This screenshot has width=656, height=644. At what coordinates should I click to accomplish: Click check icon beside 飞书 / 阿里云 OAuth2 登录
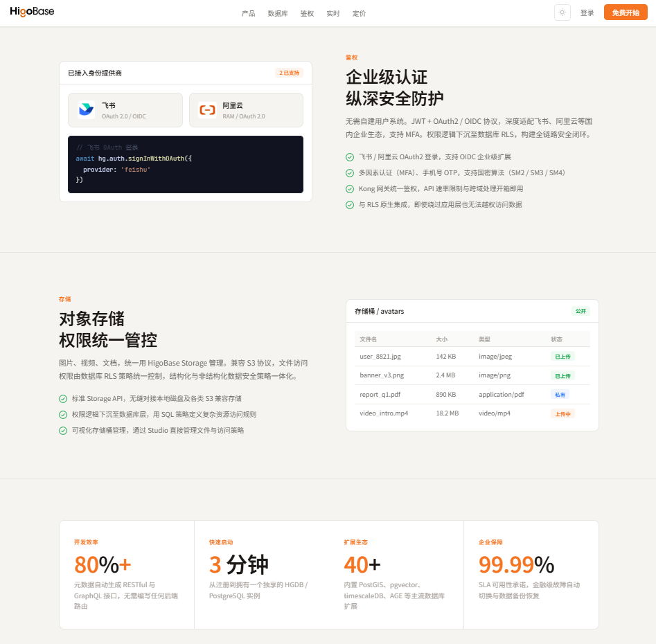click(350, 156)
